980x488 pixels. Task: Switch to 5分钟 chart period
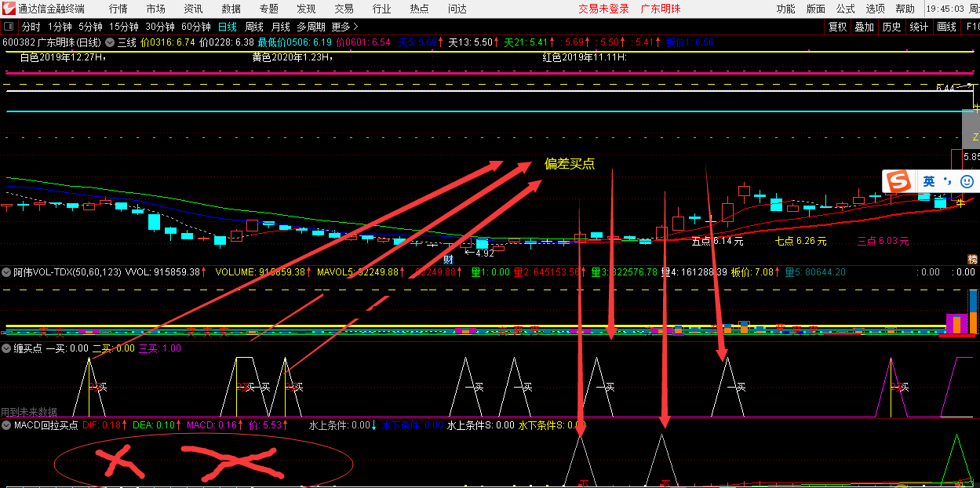coord(90,27)
